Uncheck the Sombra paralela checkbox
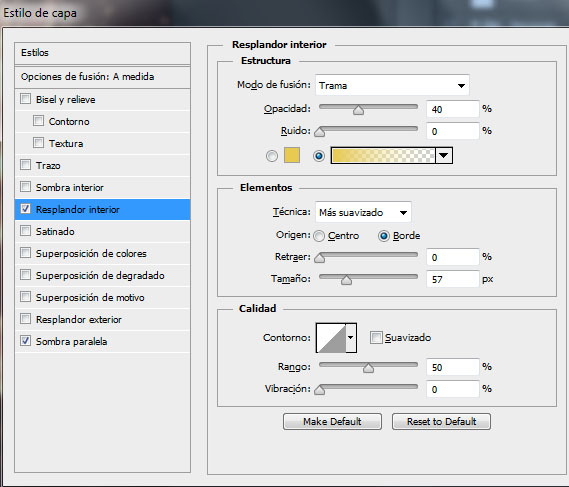569x487 pixels. click(25, 341)
